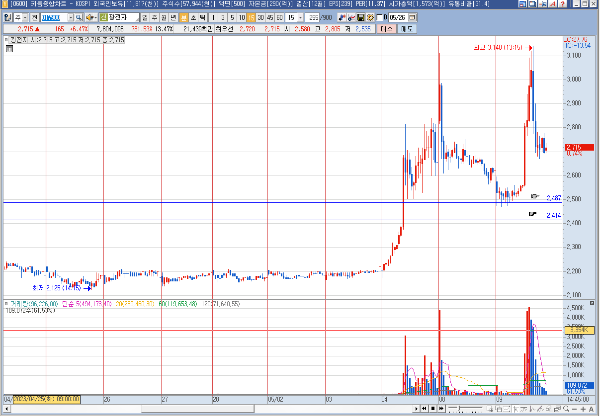Select the 5-minute interval button

click(232, 18)
